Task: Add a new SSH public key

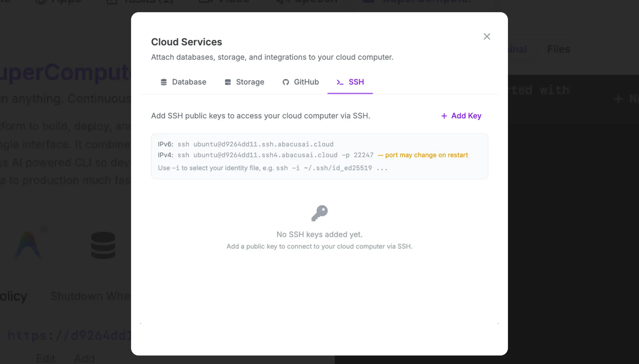Action: point(461,116)
